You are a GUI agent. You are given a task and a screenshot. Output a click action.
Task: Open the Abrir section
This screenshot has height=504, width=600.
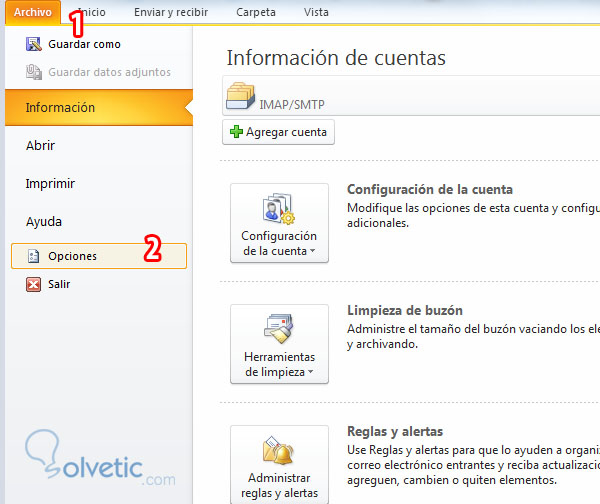[x=40, y=145]
